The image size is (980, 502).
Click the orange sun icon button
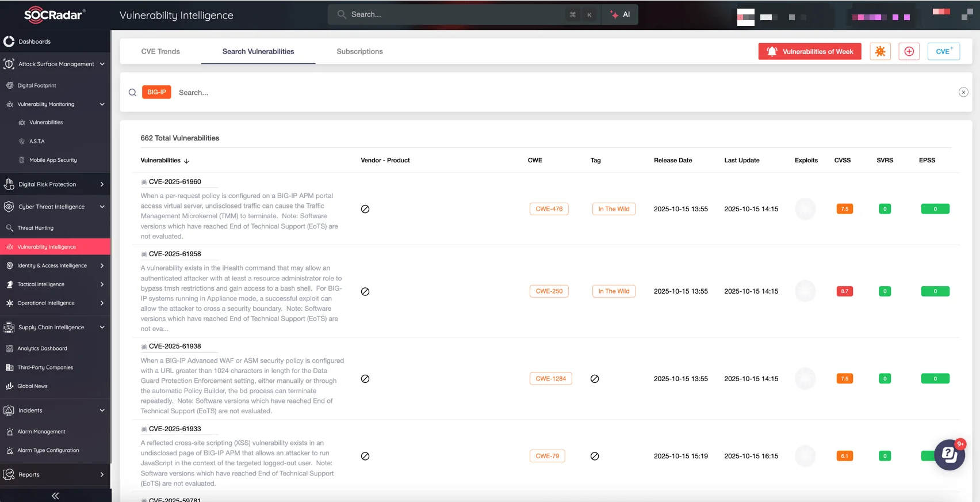[880, 51]
